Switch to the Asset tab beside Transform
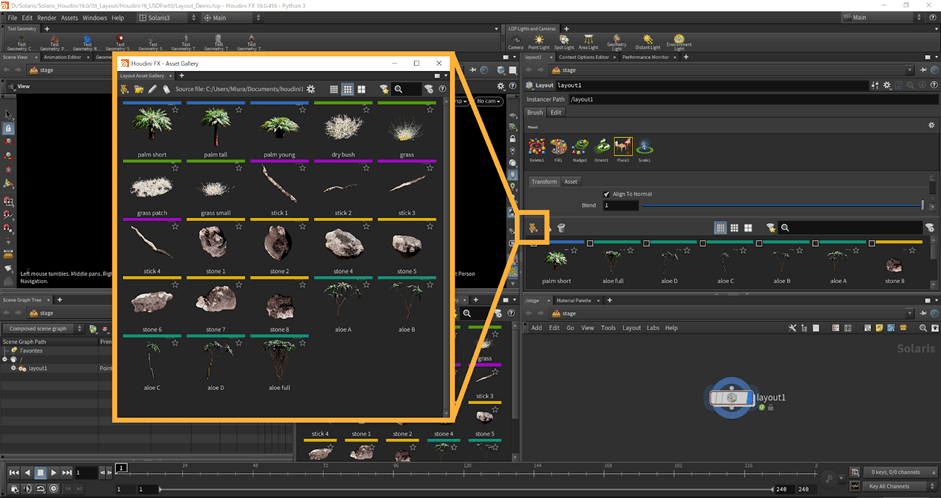This screenshot has width=941, height=498. 571,181
